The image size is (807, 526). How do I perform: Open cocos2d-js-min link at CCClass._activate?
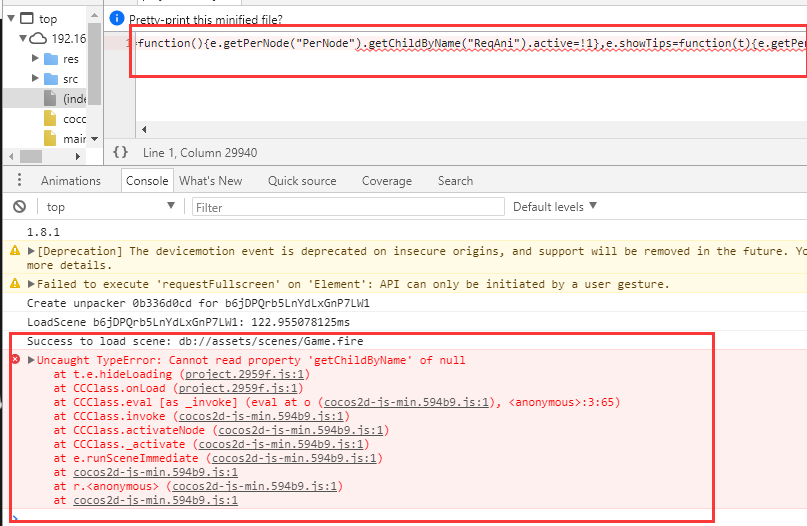(281, 444)
